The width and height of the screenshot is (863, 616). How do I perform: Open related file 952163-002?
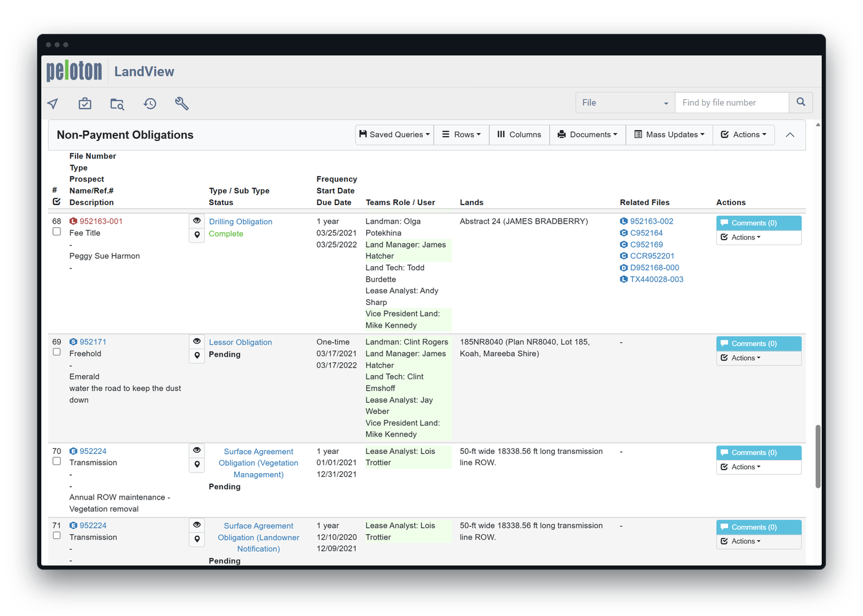pos(652,221)
